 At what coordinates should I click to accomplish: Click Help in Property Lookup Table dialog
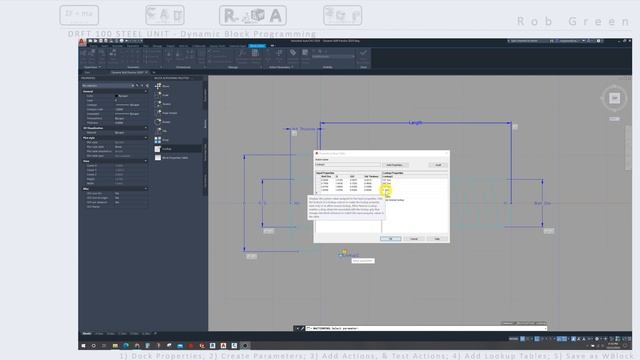(437, 239)
